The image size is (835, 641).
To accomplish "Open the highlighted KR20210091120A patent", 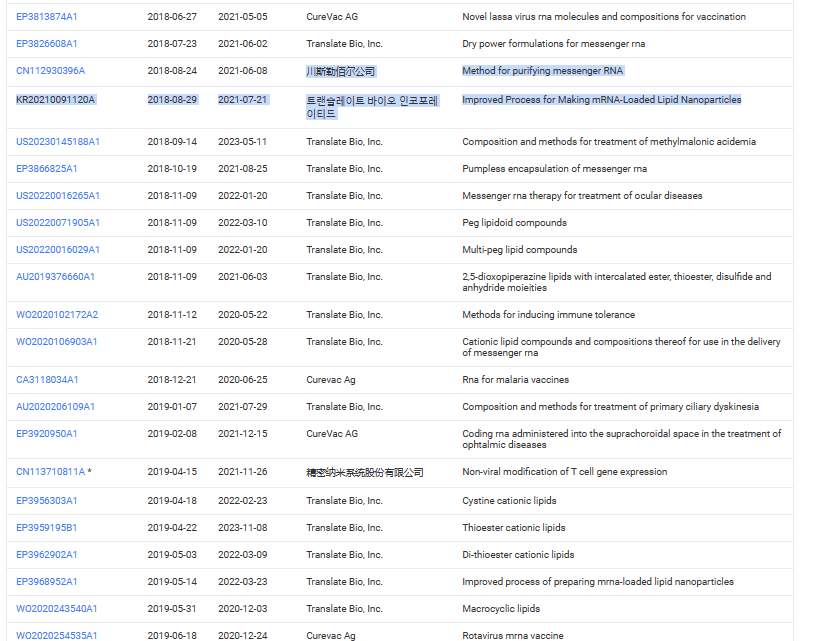I will coord(55,100).
